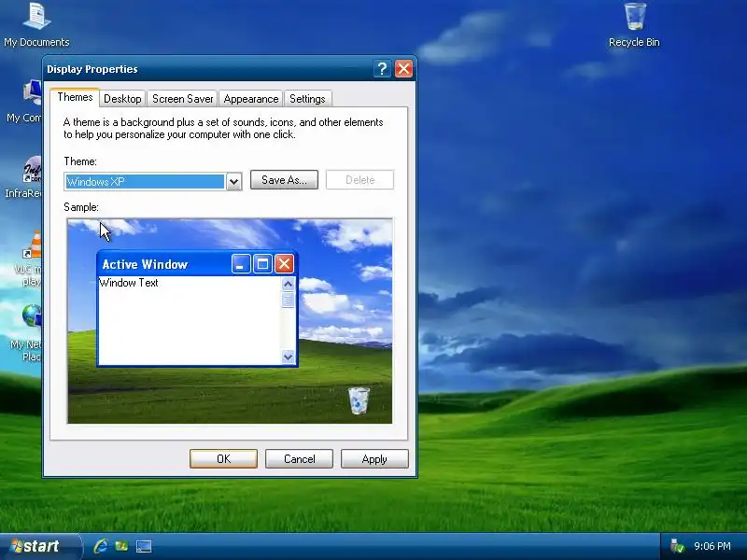Click the disabled Delete button
Screen dimensions: 747x560
click(359, 180)
